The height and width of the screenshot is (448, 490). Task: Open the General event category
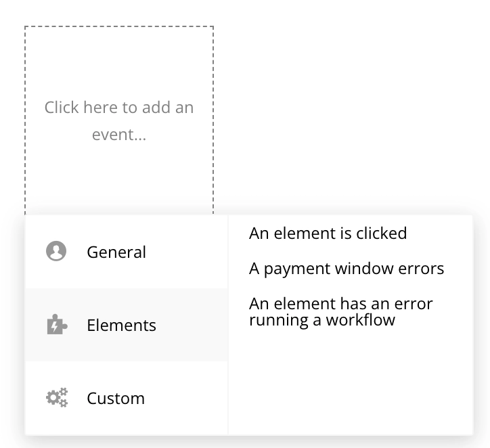[x=116, y=252]
